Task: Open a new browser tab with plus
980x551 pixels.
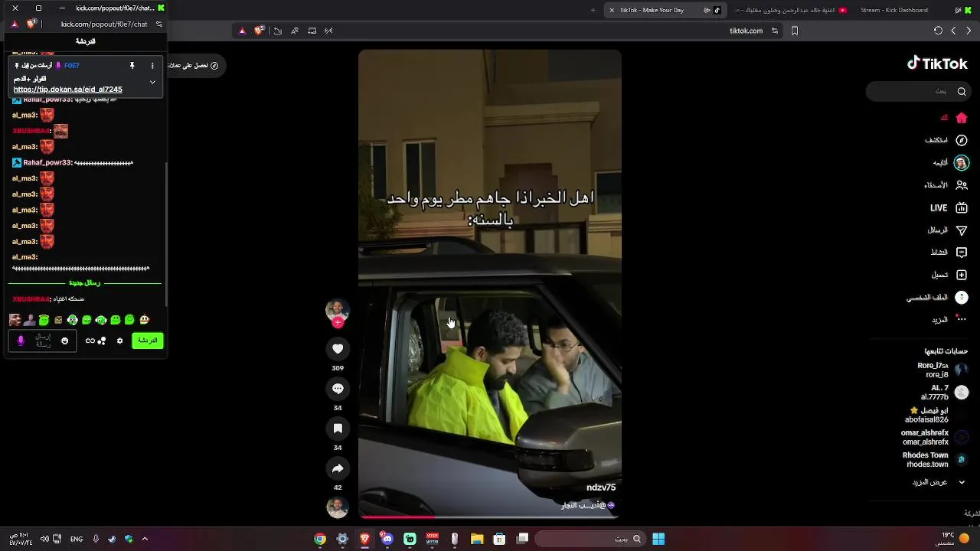Action: point(593,10)
